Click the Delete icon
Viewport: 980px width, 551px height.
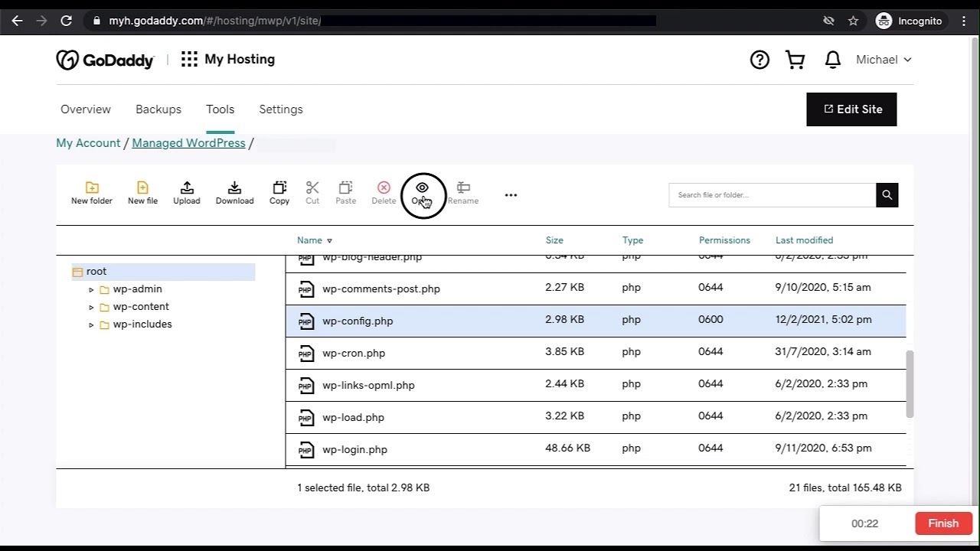click(x=384, y=187)
